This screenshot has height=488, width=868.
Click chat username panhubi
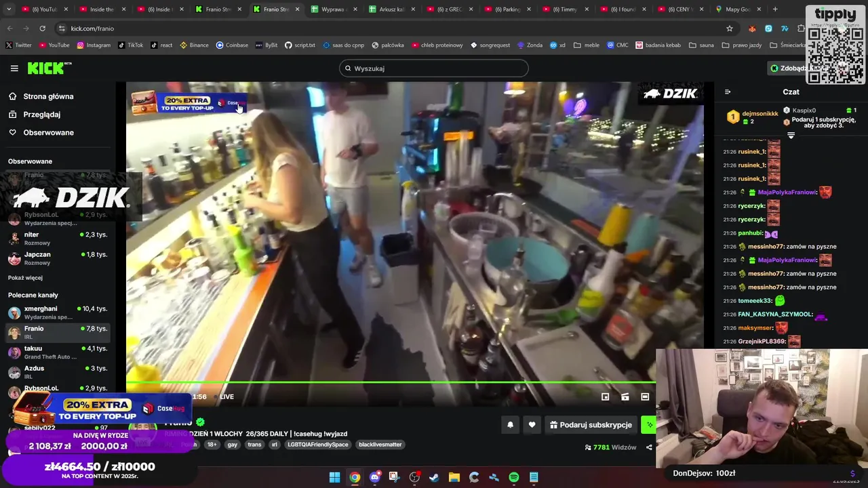pyautogui.click(x=750, y=233)
